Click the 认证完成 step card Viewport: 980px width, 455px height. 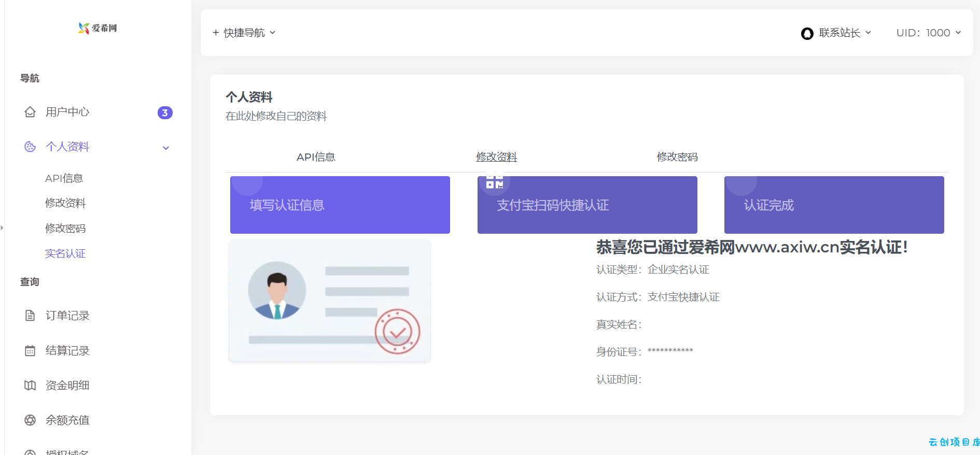pos(834,205)
